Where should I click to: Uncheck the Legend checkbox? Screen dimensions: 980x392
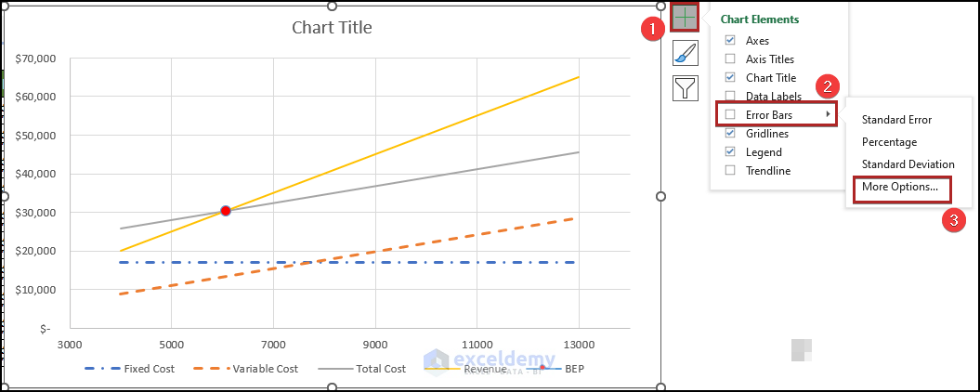coord(730,151)
